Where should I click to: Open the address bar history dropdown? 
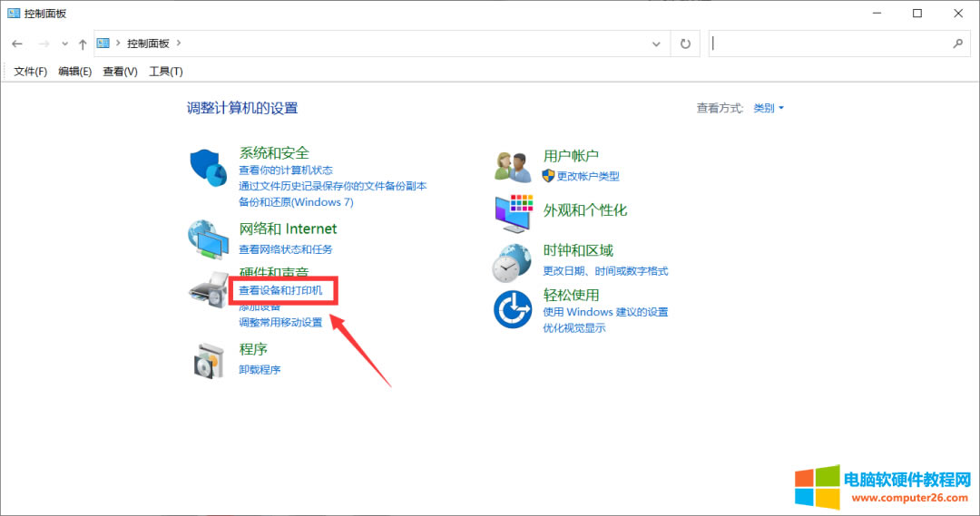pyautogui.click(x=657, y=44)
